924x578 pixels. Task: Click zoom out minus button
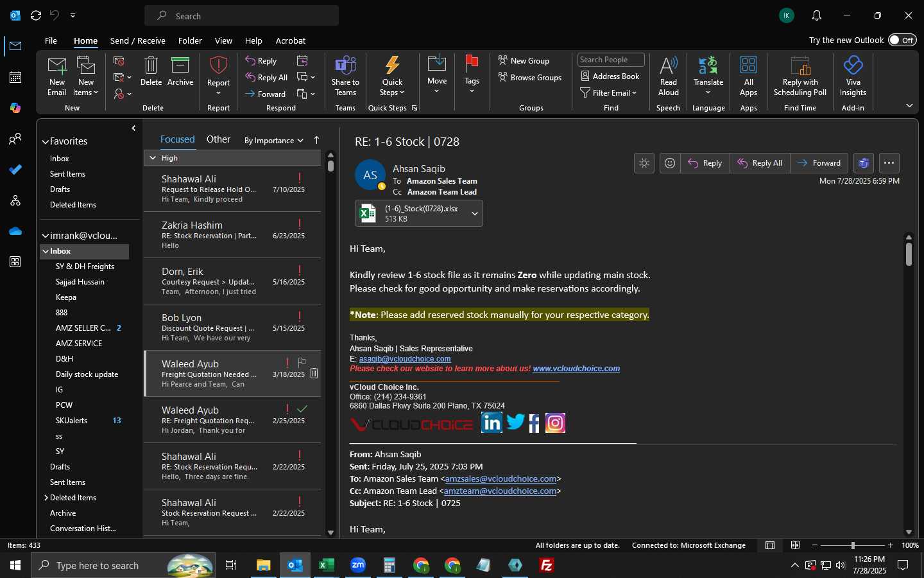pos(815,545)
